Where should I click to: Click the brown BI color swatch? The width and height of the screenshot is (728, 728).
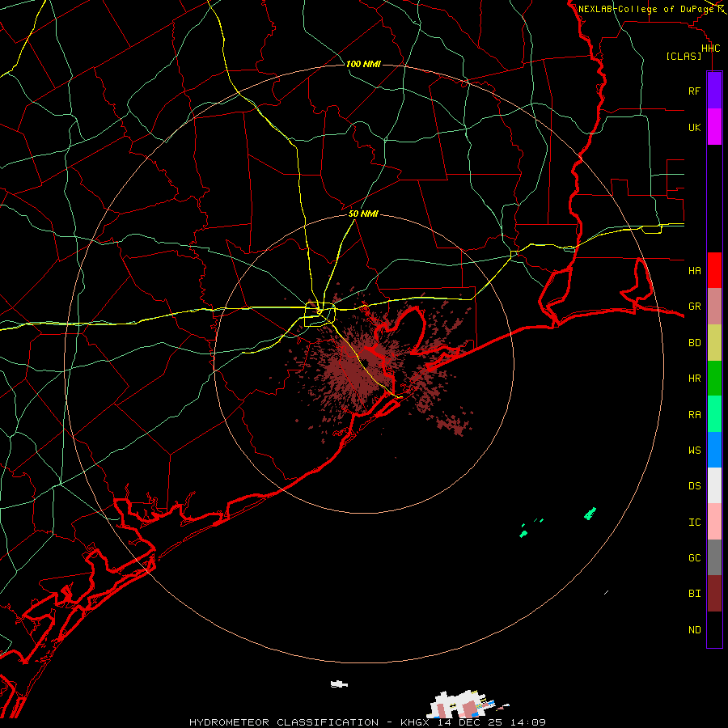[714, 594]
